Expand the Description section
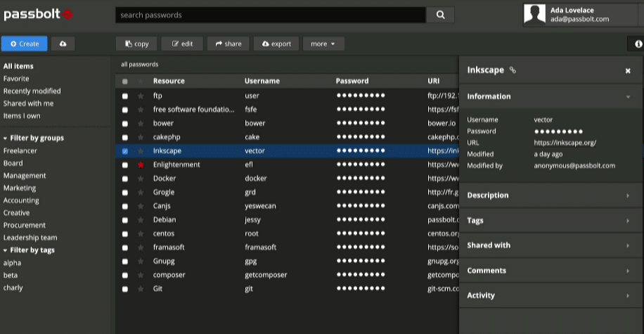 pyautogui.click(x=550, y=195)
